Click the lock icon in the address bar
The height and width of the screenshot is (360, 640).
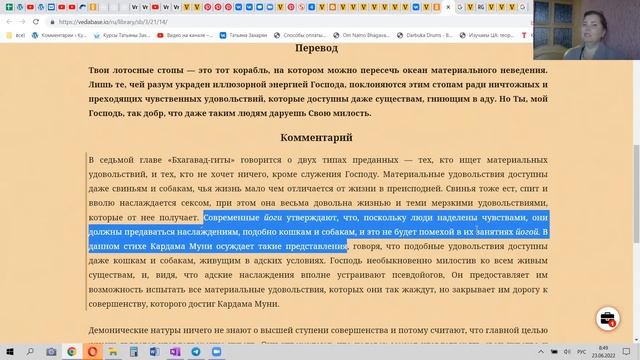point(52,22)
